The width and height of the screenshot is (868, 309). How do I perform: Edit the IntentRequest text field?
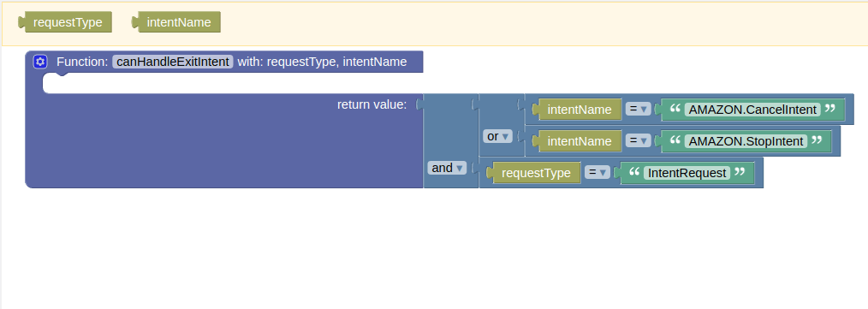[687, 173]
